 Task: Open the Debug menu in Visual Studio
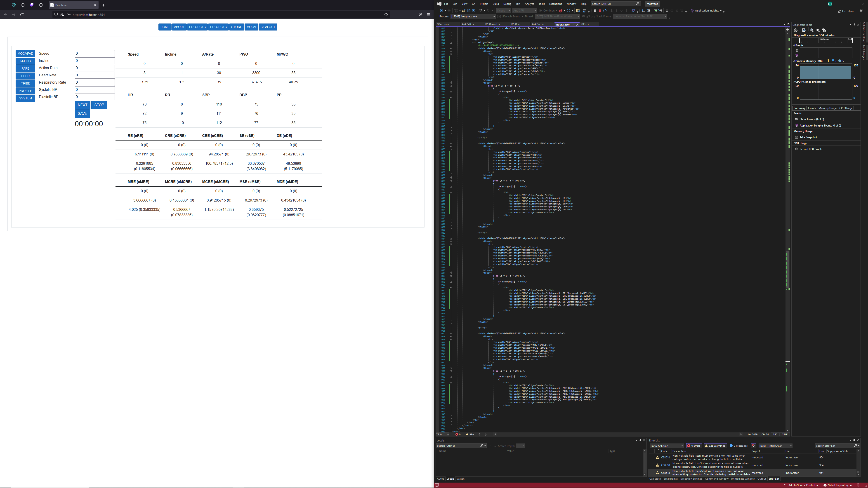507,4
